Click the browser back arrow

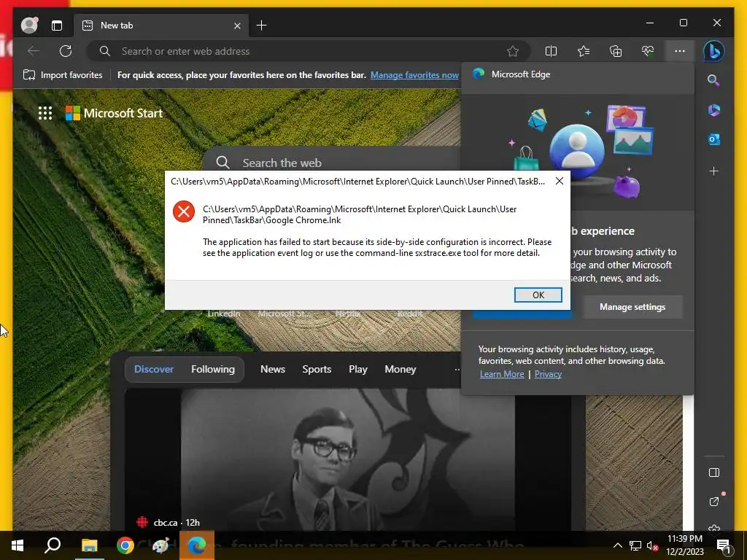34,51
